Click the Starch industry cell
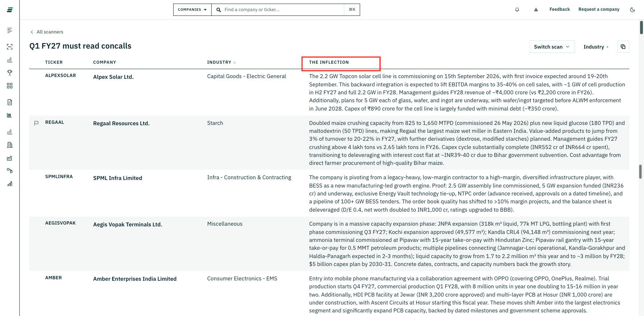The width and height of the screenshot is (644, 316). pos(215,123)
